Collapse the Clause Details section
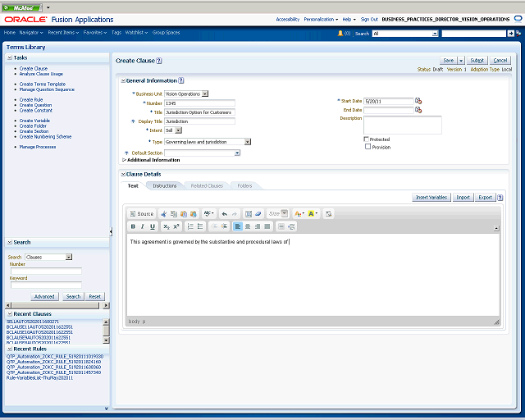 (x=123, y=174)
